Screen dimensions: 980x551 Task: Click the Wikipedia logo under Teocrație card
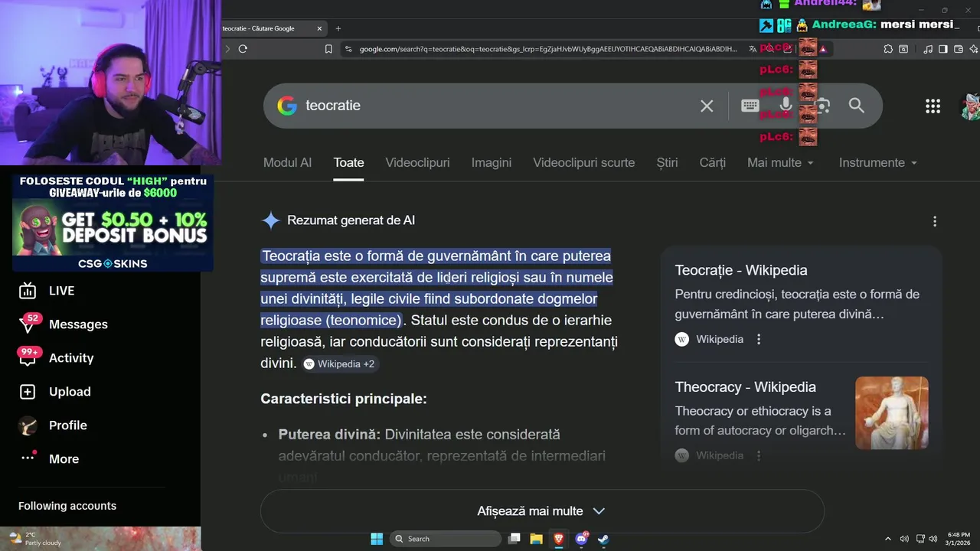click(x=681, y=339)
